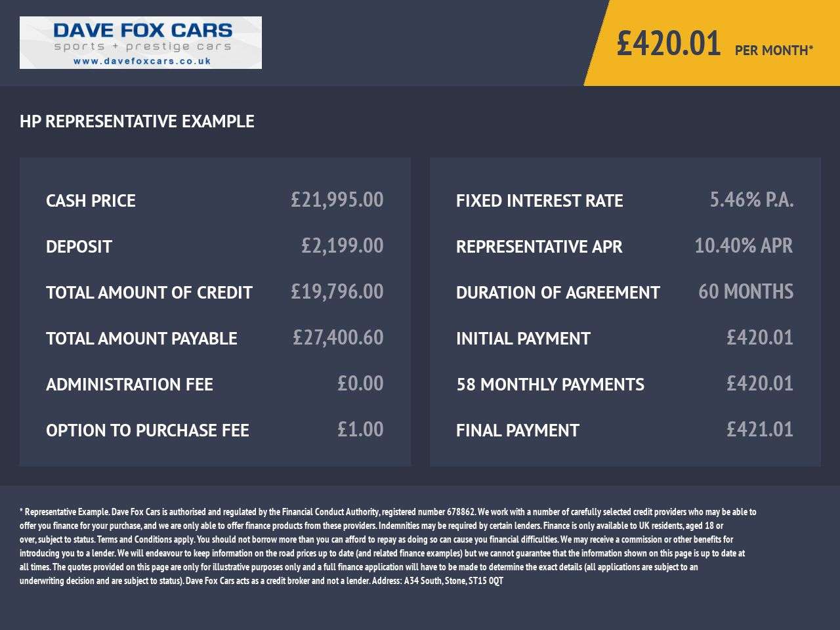Click the Total Amount Payable value £27,400.60
The image size is (840, 630).
(337, 338)
